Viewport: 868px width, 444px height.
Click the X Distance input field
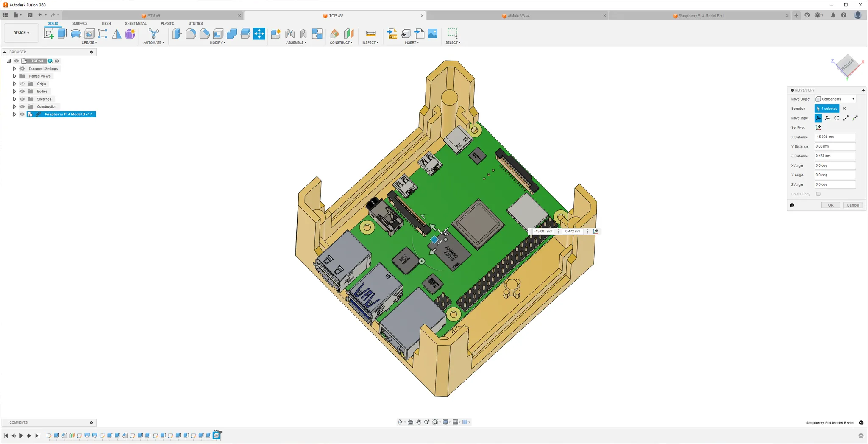click(835, 137)
